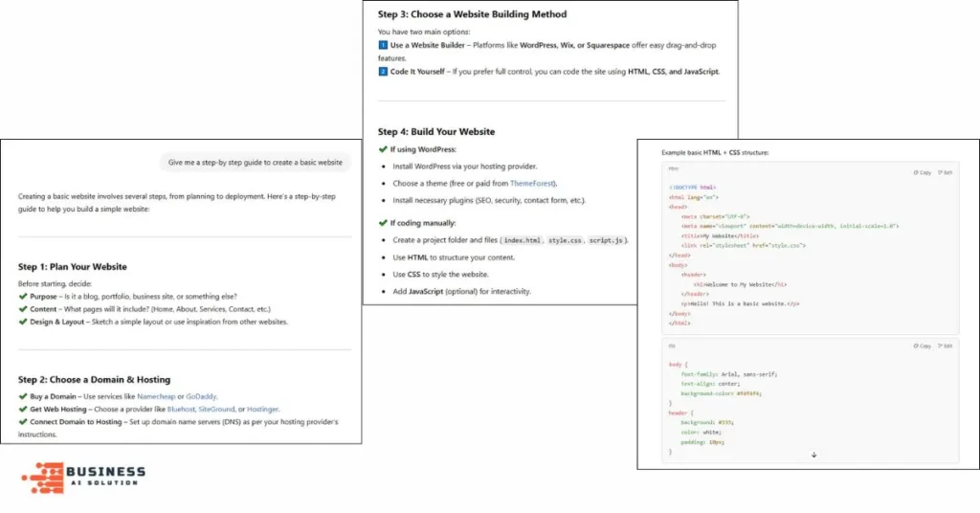Click the scroll-to-bottom arrow in code panel
The image size is (980, 513).
tap(813, 455)
